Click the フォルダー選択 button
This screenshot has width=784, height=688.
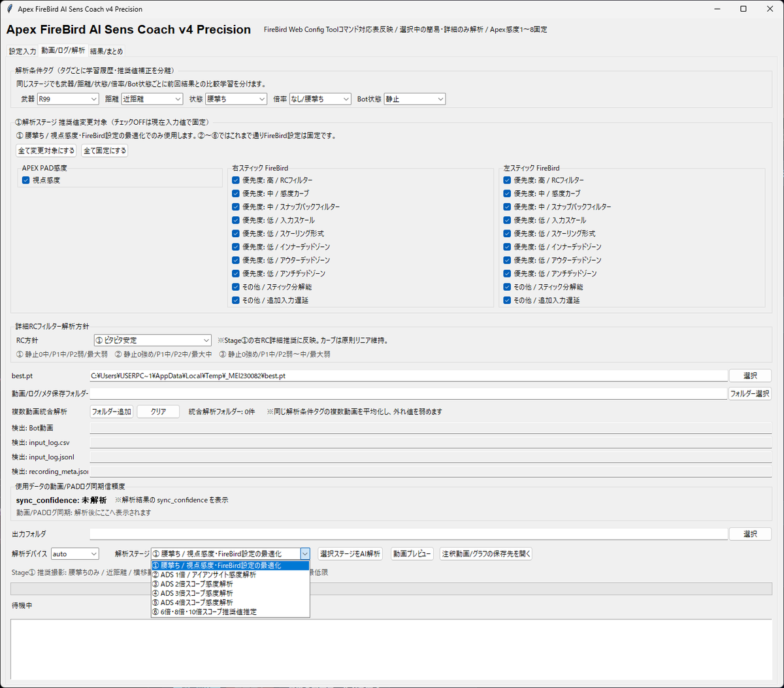750,393
